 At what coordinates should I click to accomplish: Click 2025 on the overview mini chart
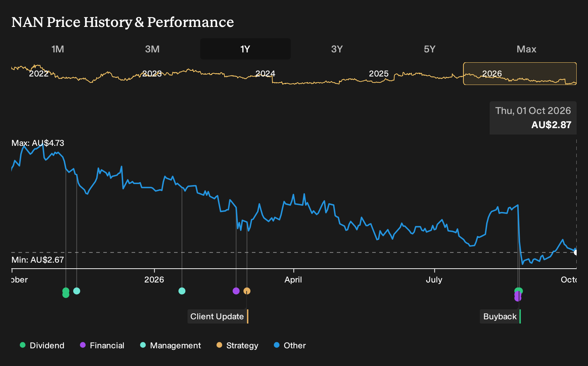[379, 74]
